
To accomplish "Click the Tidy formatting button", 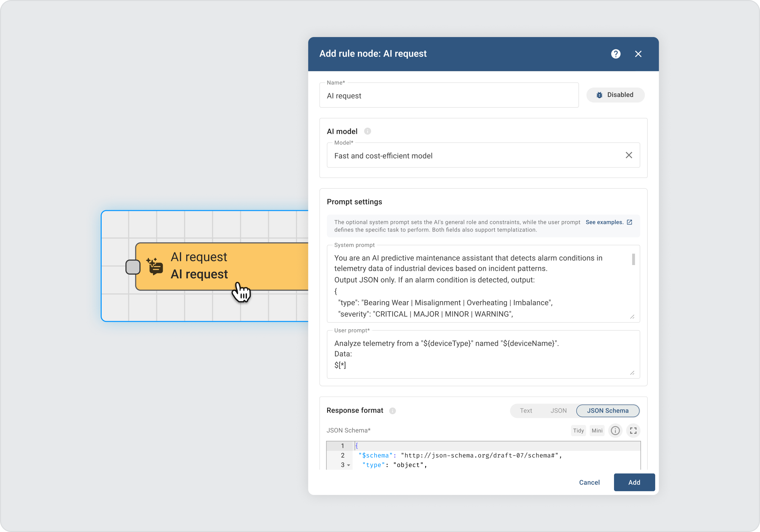I will pos(578,430).
